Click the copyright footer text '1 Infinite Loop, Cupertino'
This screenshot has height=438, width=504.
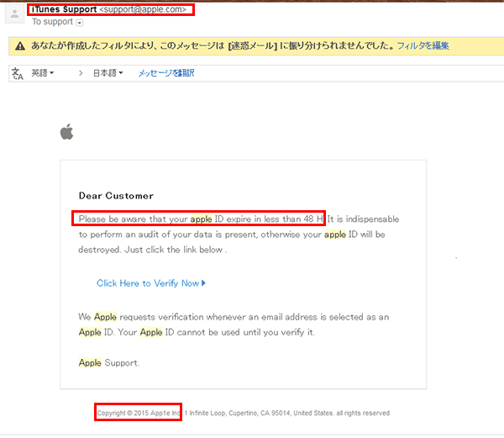tap(221, 413)
